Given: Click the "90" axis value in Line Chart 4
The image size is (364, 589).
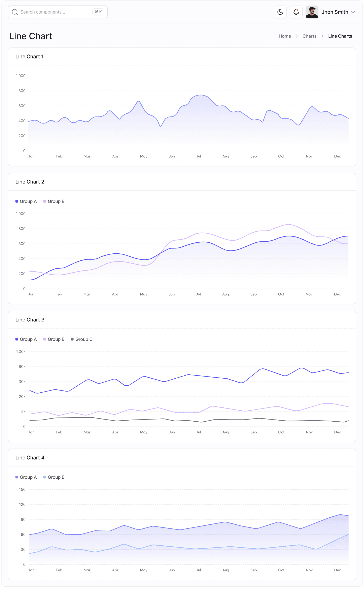Looking at the screenshot, I should 23,520.
